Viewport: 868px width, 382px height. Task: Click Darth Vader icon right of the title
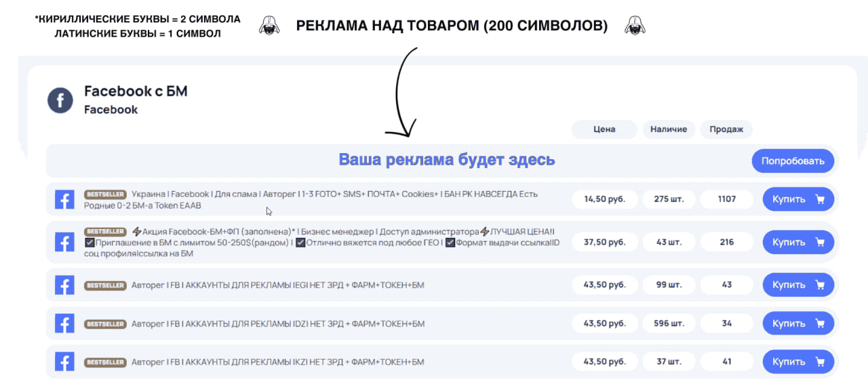[635, 26]
